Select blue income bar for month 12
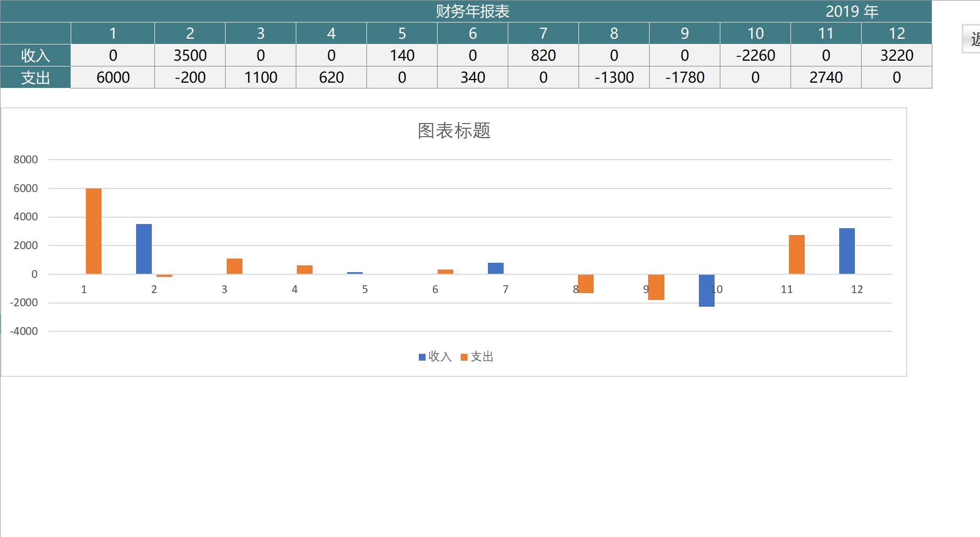This screenshot has height=537, width=980. (x=847, y=251)
